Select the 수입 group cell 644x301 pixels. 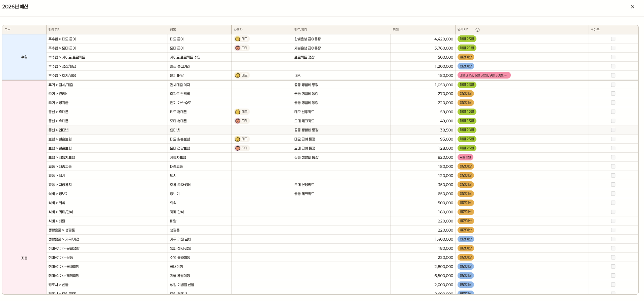[24, 57]
